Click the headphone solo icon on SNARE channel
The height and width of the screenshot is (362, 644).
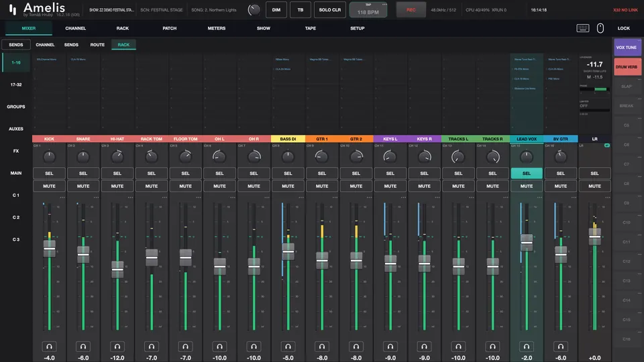coord(83,347)
